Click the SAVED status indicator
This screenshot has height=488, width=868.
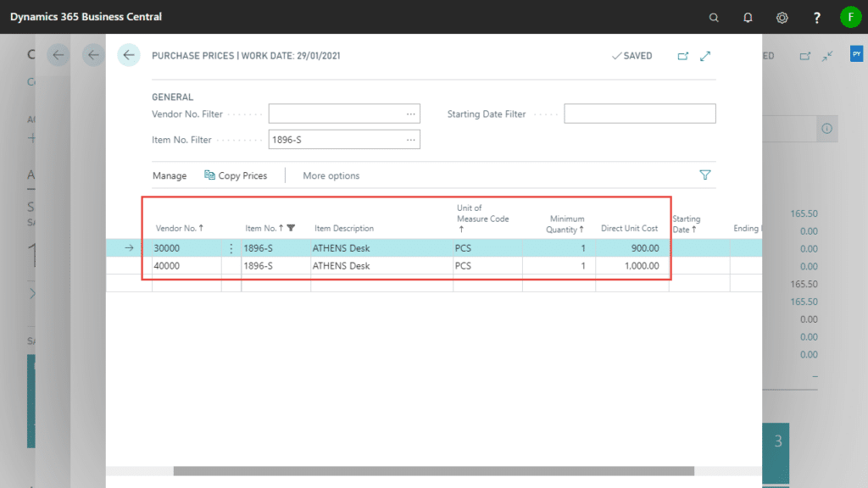(632, 56)
